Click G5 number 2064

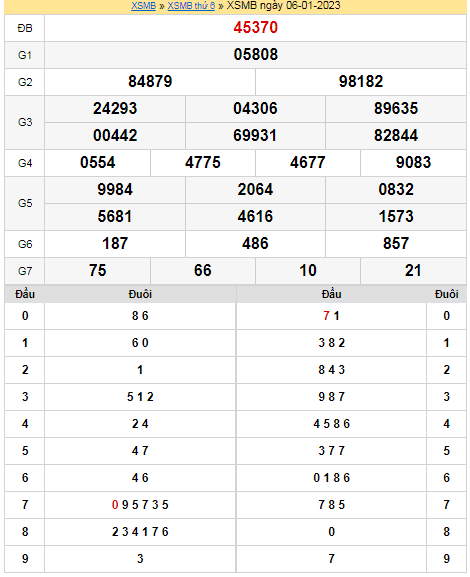click(255, 190)
